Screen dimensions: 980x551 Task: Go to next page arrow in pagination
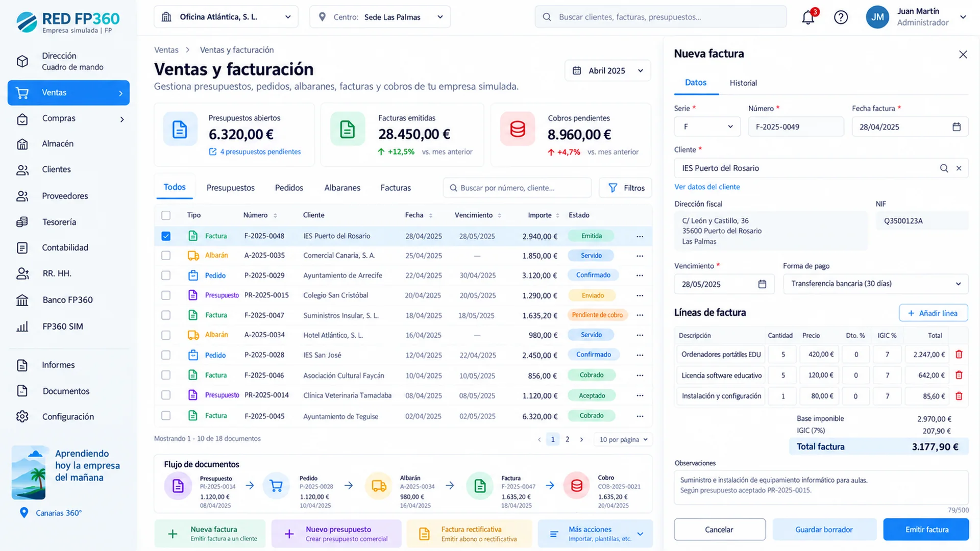581,439
